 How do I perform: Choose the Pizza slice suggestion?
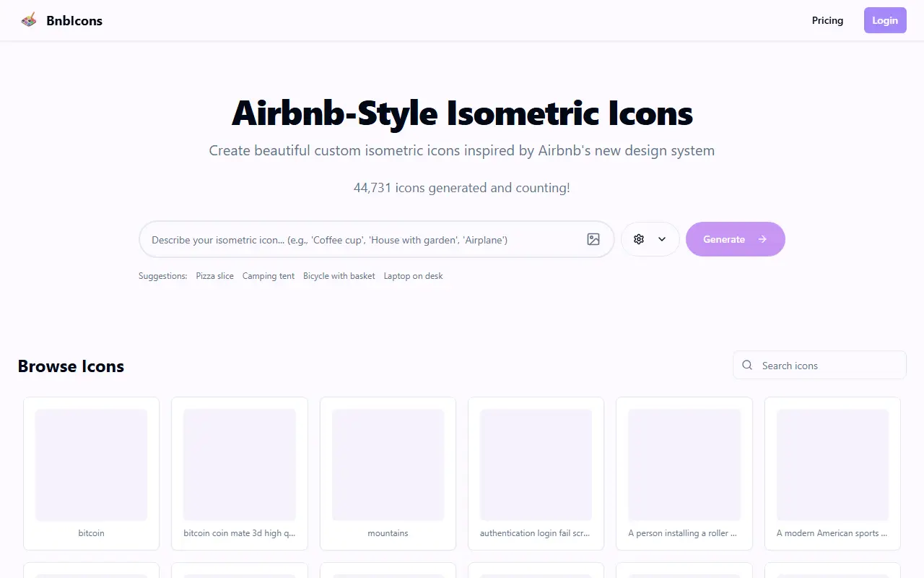point(215,276)
